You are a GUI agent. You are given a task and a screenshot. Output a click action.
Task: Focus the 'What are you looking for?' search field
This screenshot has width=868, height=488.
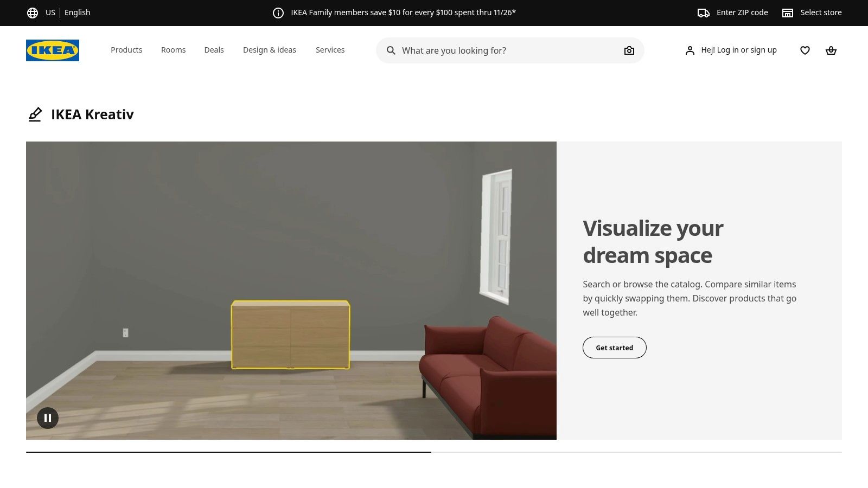coord(510,50)
